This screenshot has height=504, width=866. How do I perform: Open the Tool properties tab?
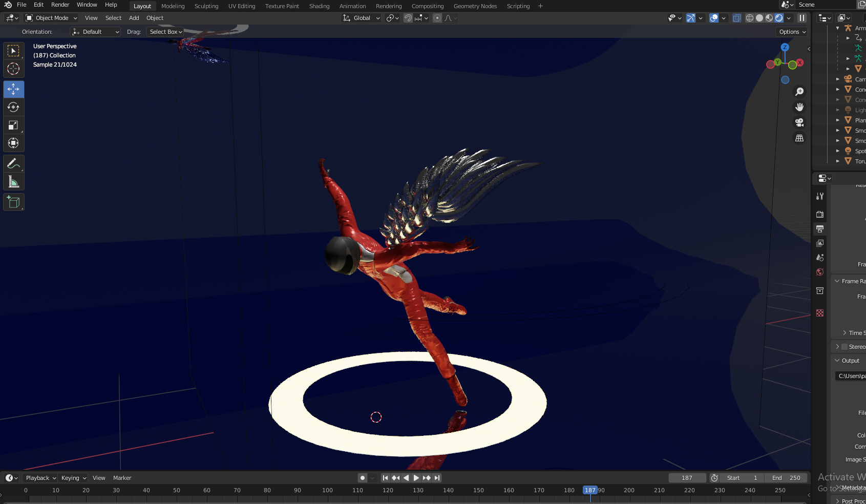click(x=820, y=196)
